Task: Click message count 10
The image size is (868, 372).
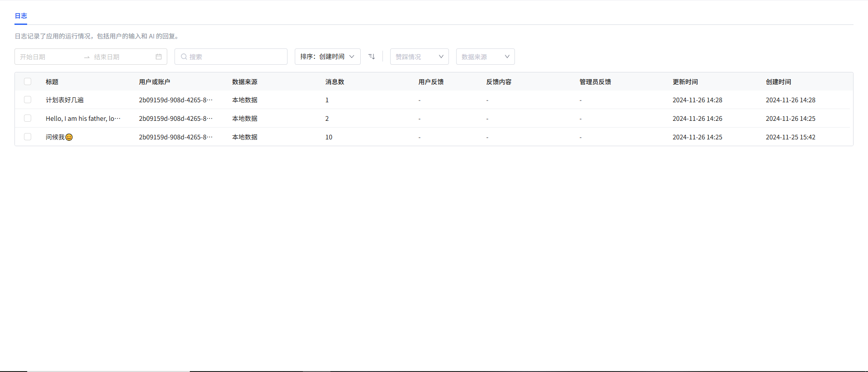Action: tap(329, 137)
